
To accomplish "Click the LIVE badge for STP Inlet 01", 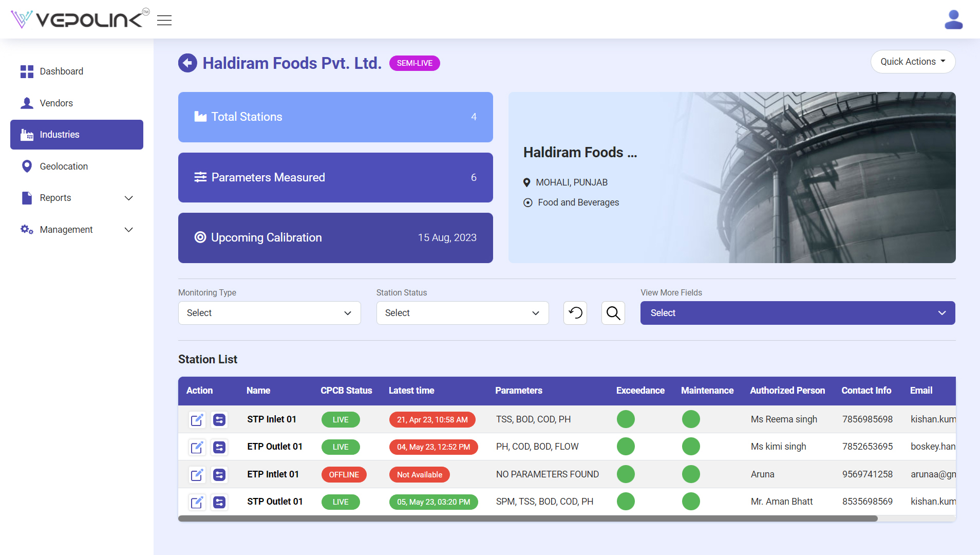I will [341, 420].
